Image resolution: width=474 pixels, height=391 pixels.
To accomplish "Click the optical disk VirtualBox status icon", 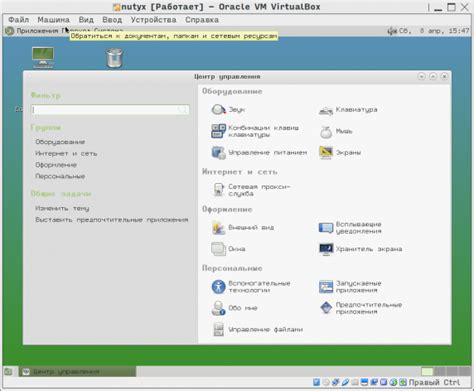I will (x=326, y=382).
